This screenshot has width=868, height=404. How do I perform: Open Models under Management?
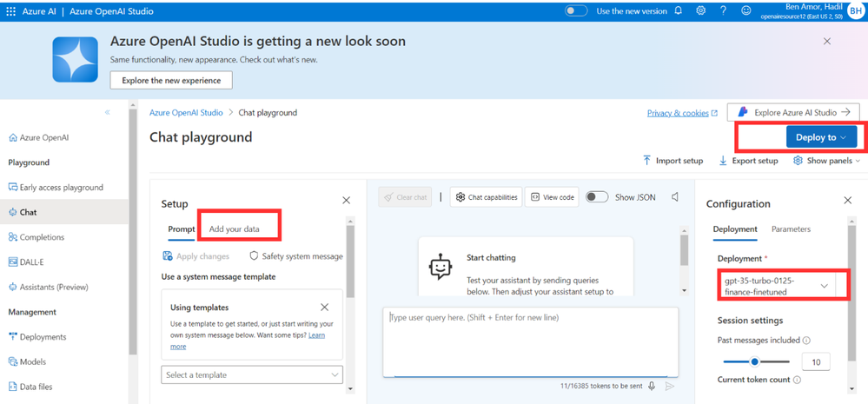click(27, 362)
